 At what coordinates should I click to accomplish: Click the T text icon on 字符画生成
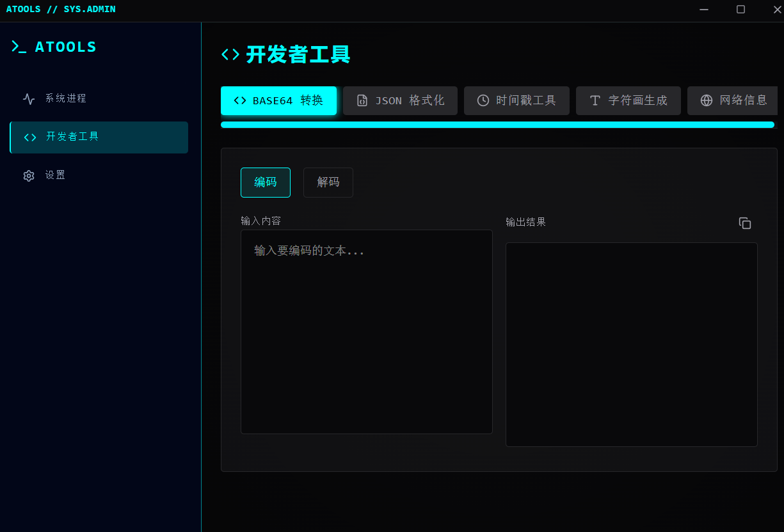click(595, 100)
